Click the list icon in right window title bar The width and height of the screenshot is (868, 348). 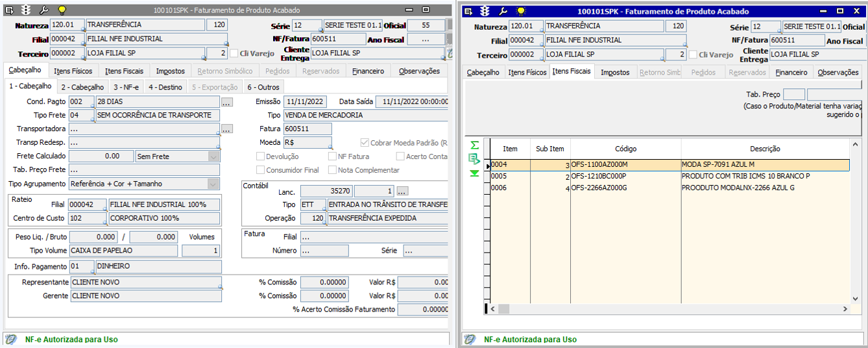coord(467,12)
